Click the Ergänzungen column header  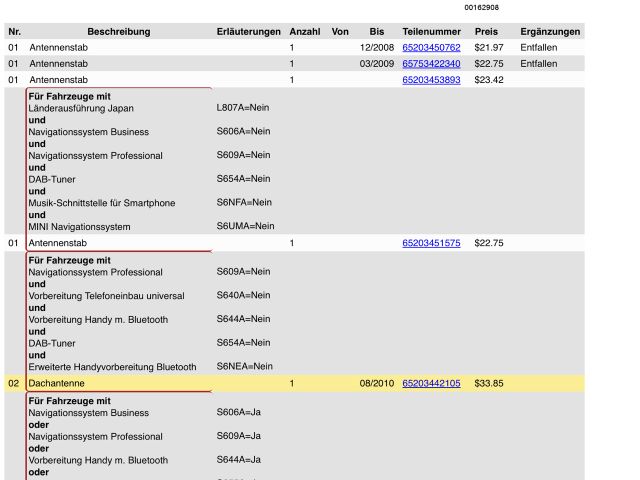[551, 31]
